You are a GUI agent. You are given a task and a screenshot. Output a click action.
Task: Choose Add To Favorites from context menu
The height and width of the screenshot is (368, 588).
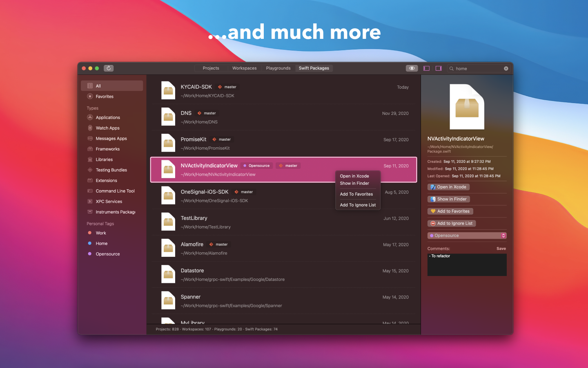point(356,194)
